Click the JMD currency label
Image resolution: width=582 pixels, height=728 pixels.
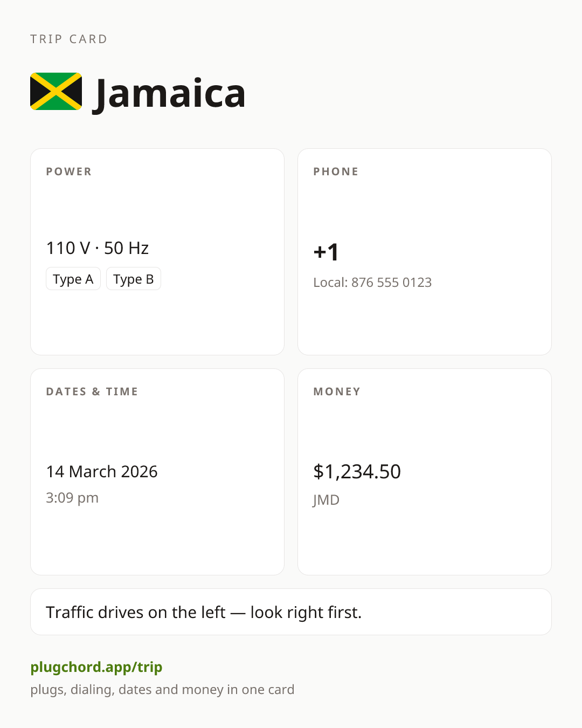tap(326, 500)
